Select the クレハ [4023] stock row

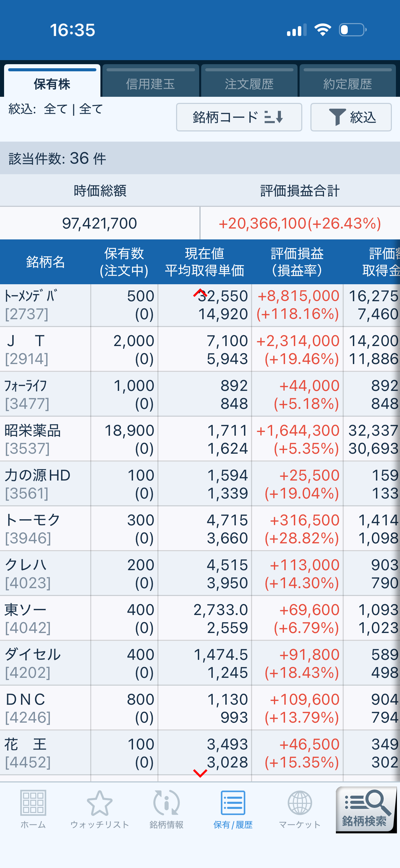click(x=200, y=574)
